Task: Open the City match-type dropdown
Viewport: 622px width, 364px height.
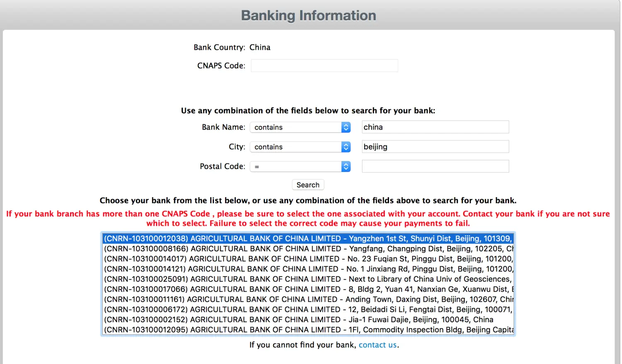Action: click(x=300, y=147)
